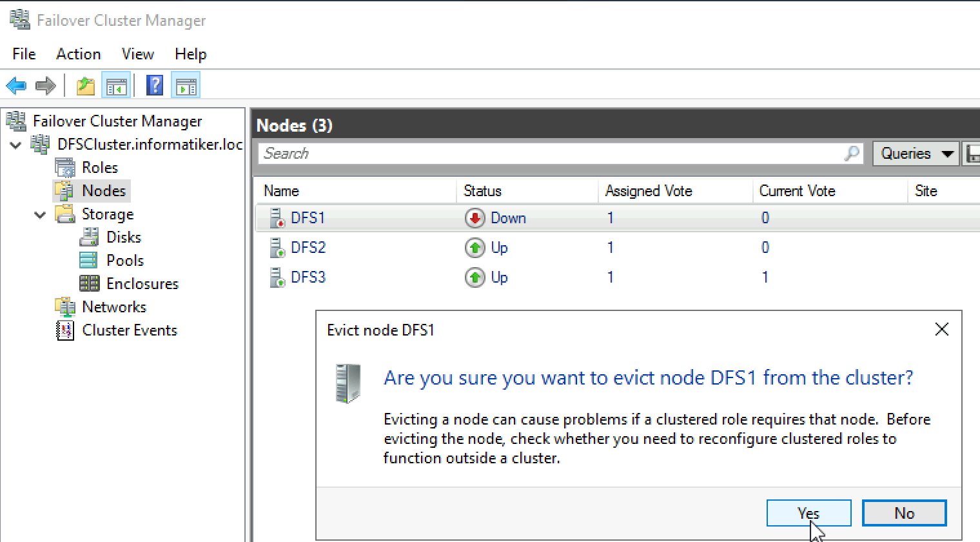This screenshot has height=542, width=980.
Task: Open the View menu
Action: [x=137, y=54]
